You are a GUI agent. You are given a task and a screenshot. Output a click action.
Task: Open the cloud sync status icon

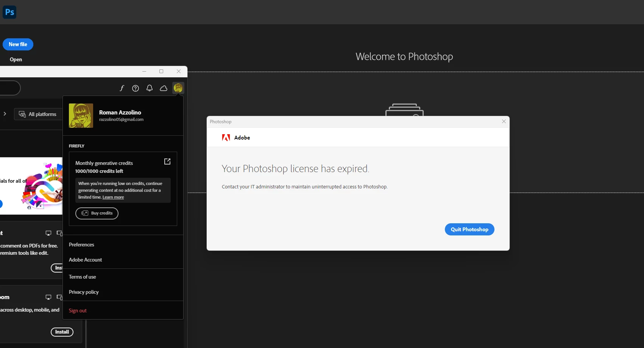[164, 88]
